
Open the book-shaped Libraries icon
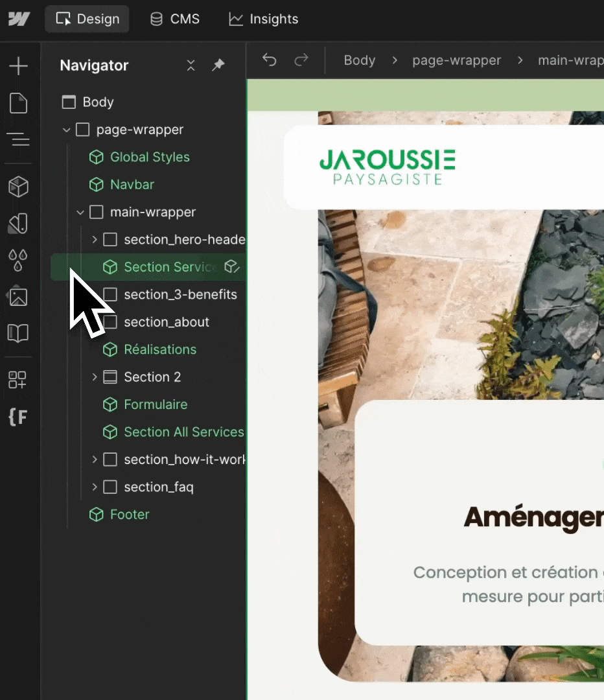18,333
